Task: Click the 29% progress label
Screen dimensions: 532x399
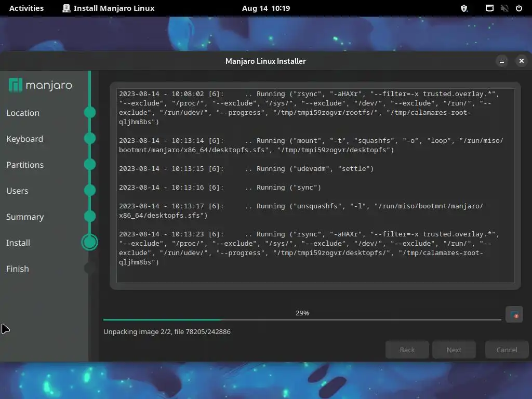Action: [x=302, y=313]
